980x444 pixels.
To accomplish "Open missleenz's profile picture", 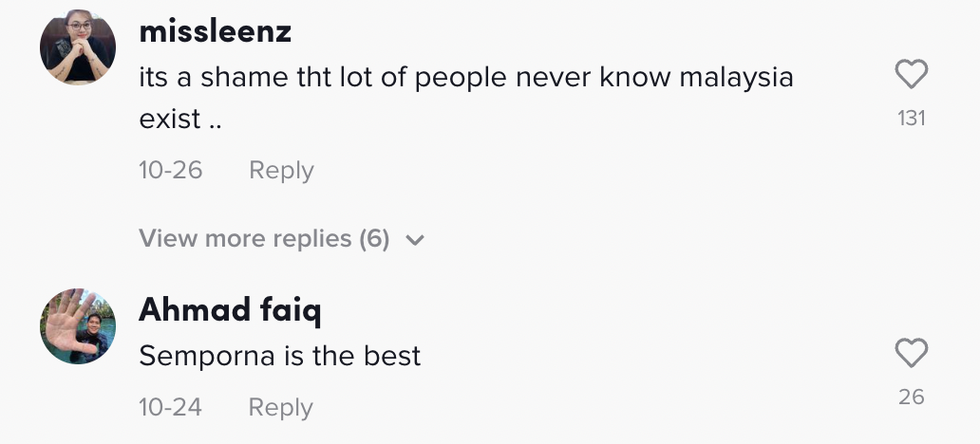I will (78, 47).
